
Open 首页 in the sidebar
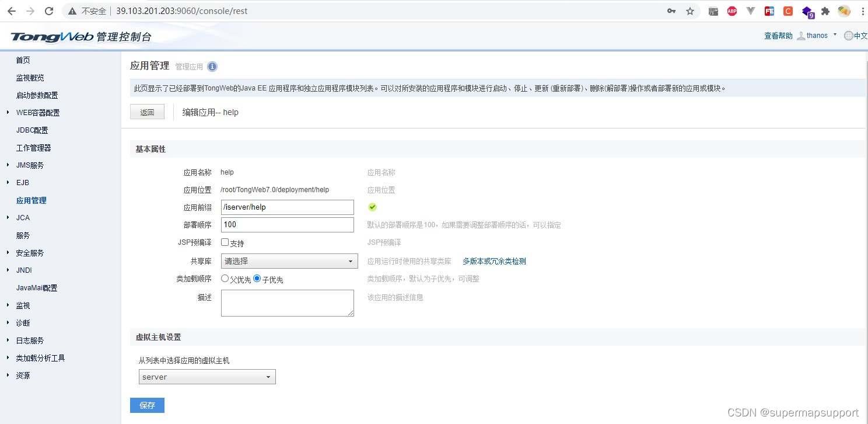coord(23,60)
